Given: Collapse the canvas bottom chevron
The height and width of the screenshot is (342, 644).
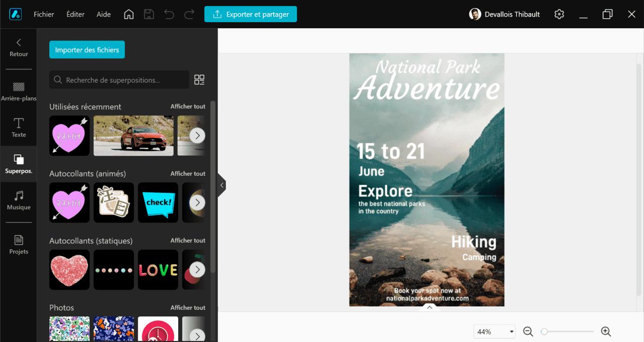Looking at the screenshot, I should [429, 307].
